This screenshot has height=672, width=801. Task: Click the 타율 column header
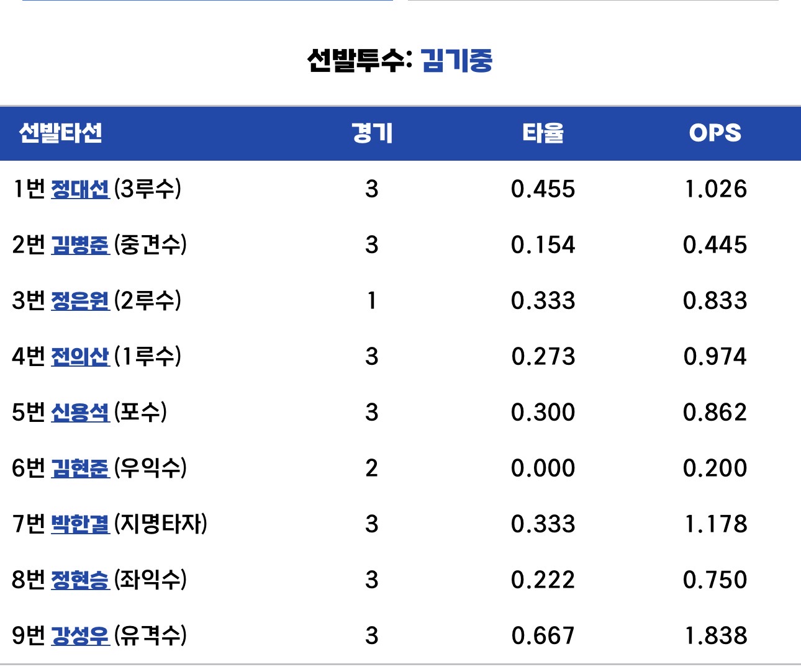tap(543, 133)
